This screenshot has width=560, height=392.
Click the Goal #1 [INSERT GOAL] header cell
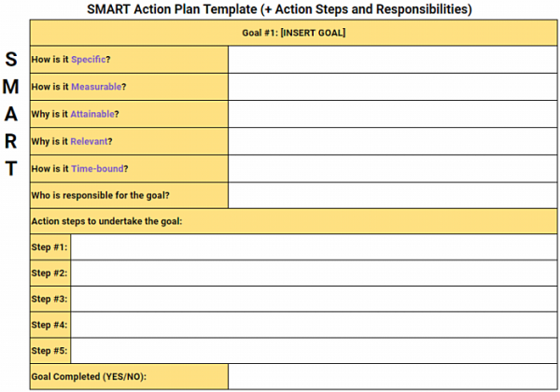(293, 34)
